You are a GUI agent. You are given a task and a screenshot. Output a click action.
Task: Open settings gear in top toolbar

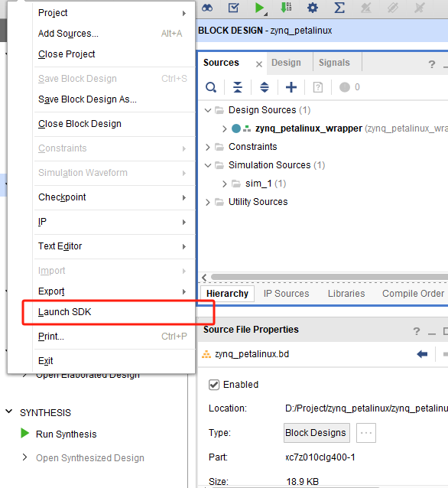(313, 8)
